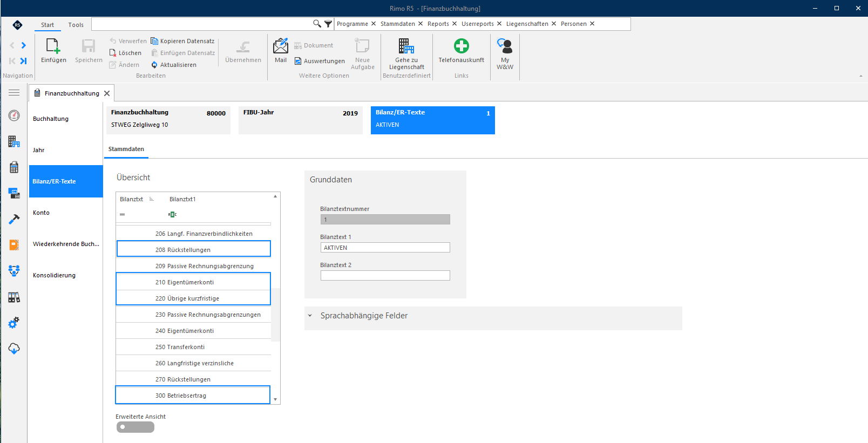The height and width of the screenshot is (443, 868).
Task: Open Konsolidierung in the side navigation
Action: [x=66, y=275]
